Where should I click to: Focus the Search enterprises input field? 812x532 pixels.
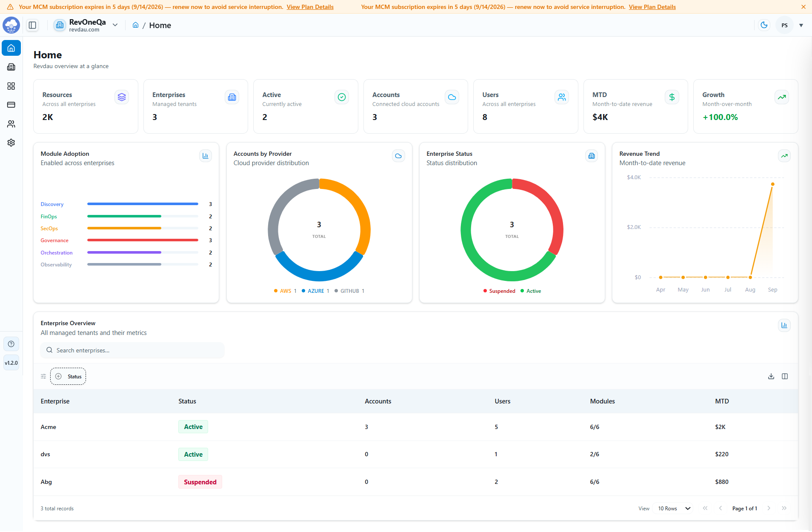(132, 350)
